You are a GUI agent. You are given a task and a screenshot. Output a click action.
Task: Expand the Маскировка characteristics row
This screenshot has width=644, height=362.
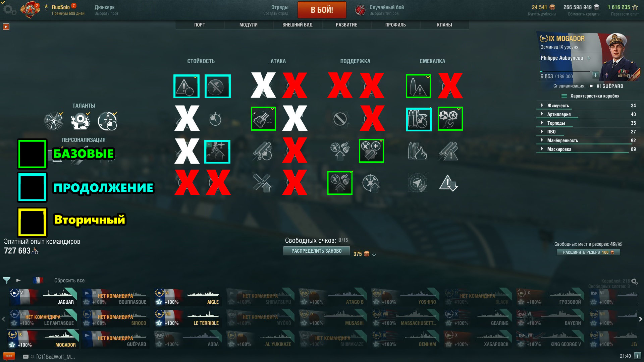click(586, 149)
